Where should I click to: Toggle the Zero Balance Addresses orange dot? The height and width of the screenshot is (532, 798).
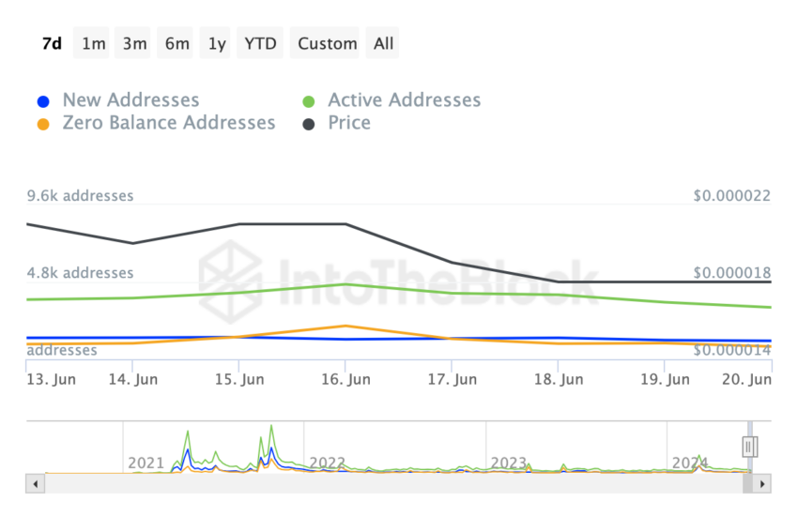point(43,124)
